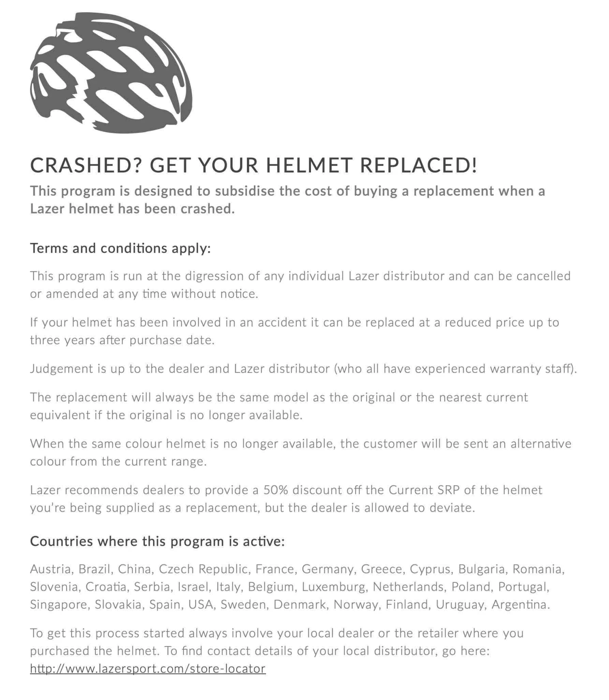Open the lazersport.com store-locator link
The image size is (609, 700).
coord(148,669)
